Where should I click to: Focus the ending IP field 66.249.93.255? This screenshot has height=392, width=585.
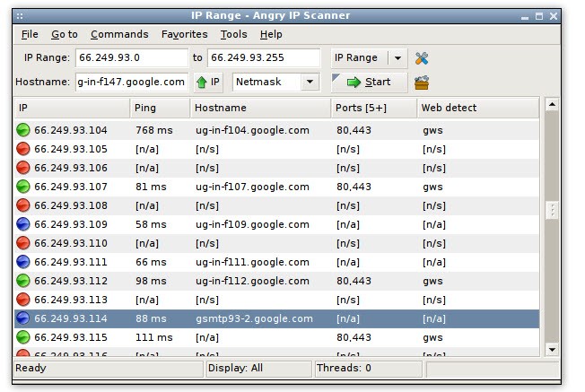[x=264, y=57]
